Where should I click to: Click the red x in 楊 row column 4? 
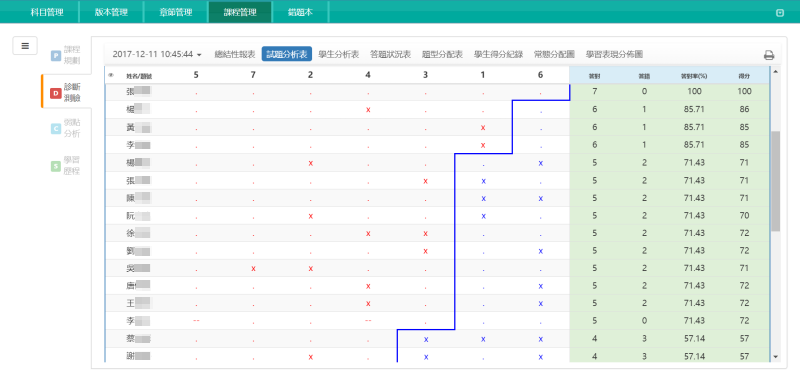coord(368,110)
